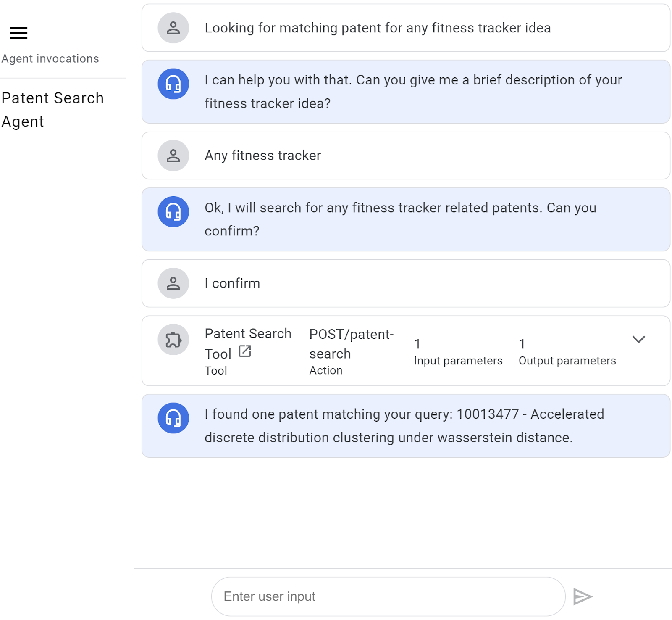The image size is (672, 620).
Task: Select Patent Search Agent in sidebar
Action: 52,110
